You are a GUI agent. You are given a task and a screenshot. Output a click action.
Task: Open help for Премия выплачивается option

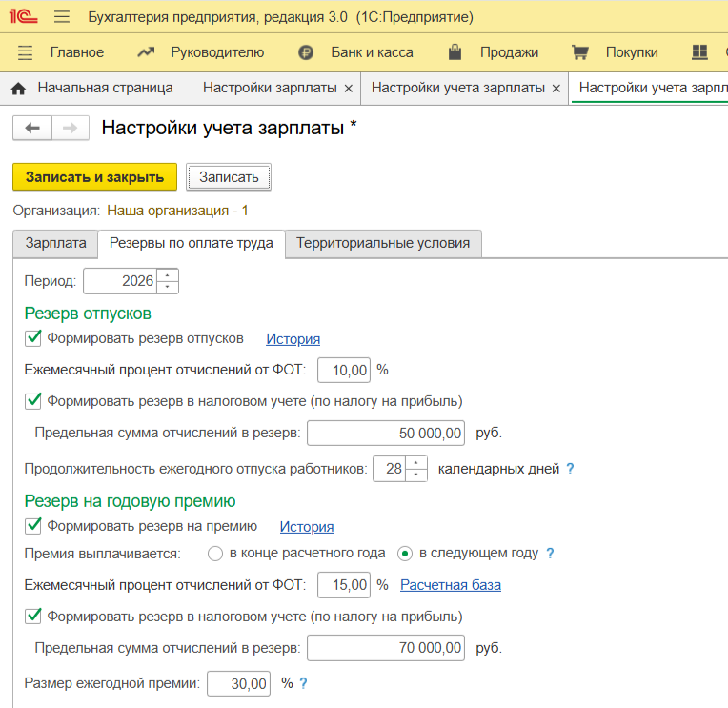coord(550,553)
